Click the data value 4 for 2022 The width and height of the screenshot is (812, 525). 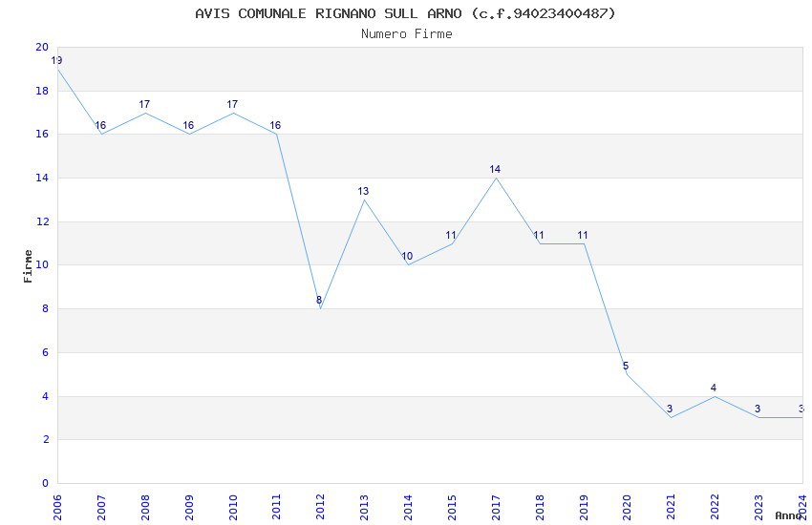[714, 388]
